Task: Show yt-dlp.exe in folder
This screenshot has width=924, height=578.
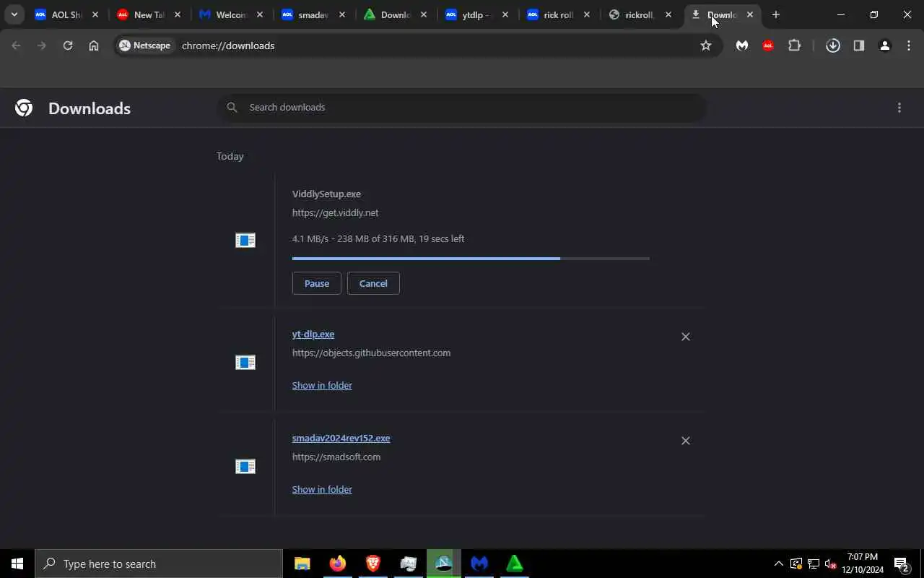Action: pos(322,385)
